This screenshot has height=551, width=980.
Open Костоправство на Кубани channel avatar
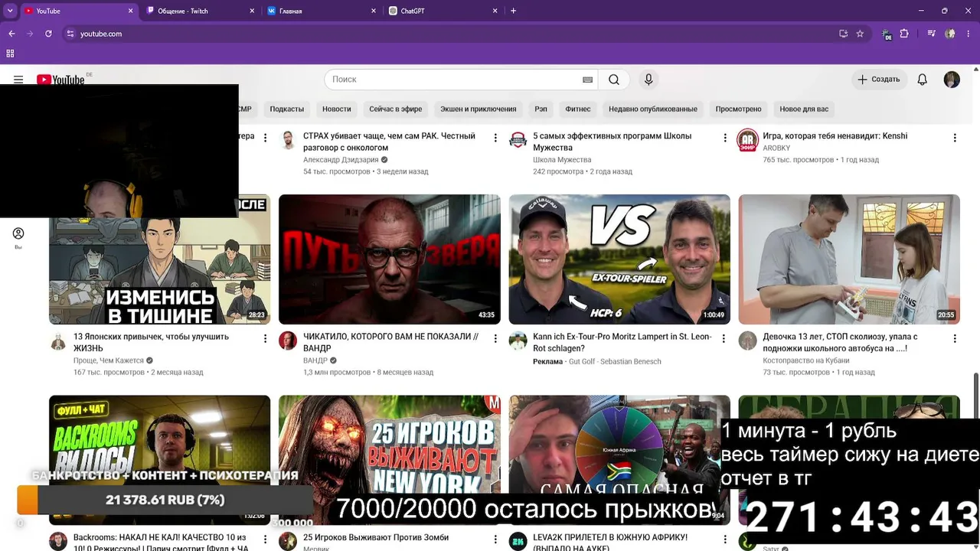pos(748,341)
